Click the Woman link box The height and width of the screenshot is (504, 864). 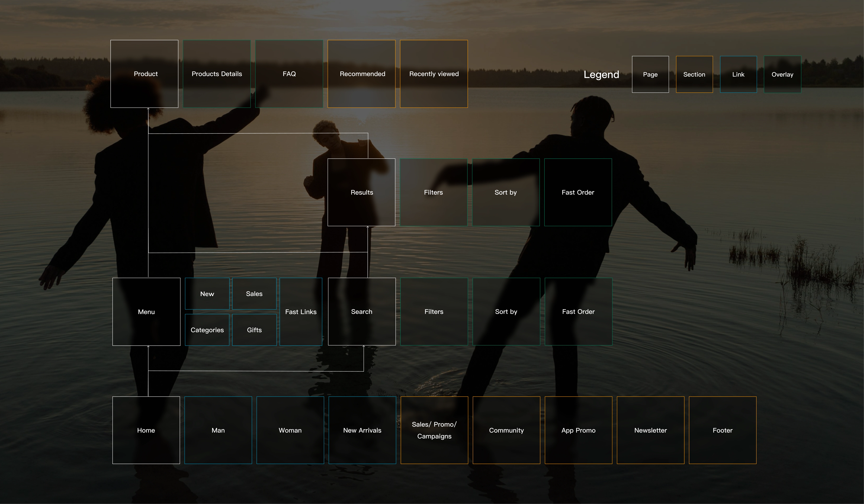[x=290, y=430]
